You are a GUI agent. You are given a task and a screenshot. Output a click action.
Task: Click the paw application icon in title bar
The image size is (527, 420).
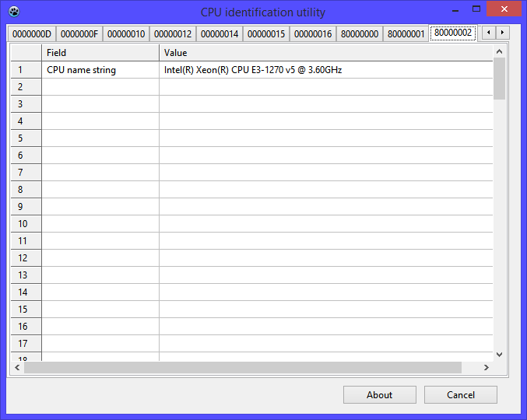(x=14, y=12)
